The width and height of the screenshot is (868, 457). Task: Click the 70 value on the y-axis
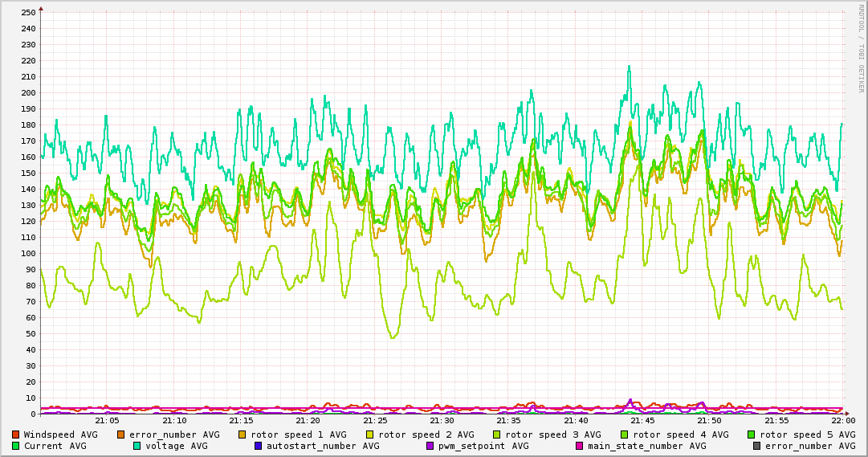[x=31, y=302]
